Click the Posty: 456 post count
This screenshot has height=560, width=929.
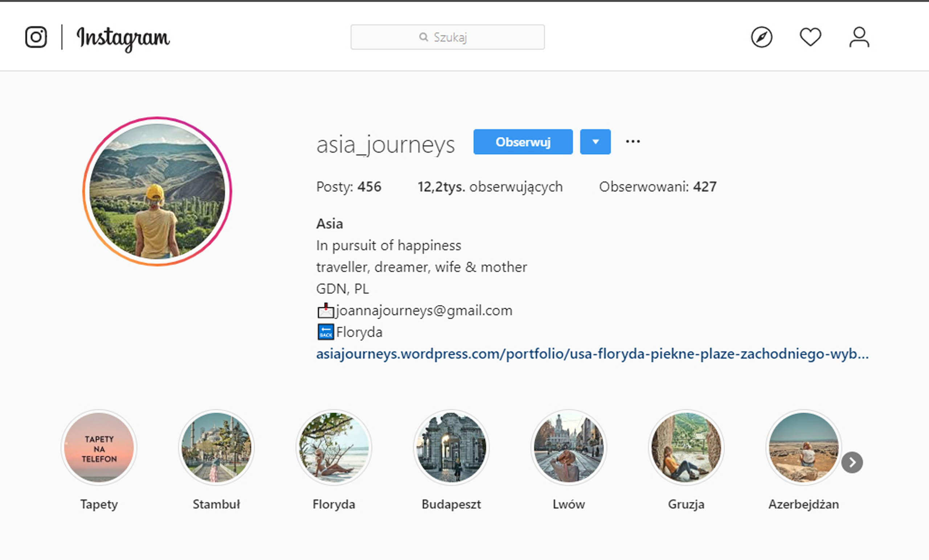[x=349, y=186]
